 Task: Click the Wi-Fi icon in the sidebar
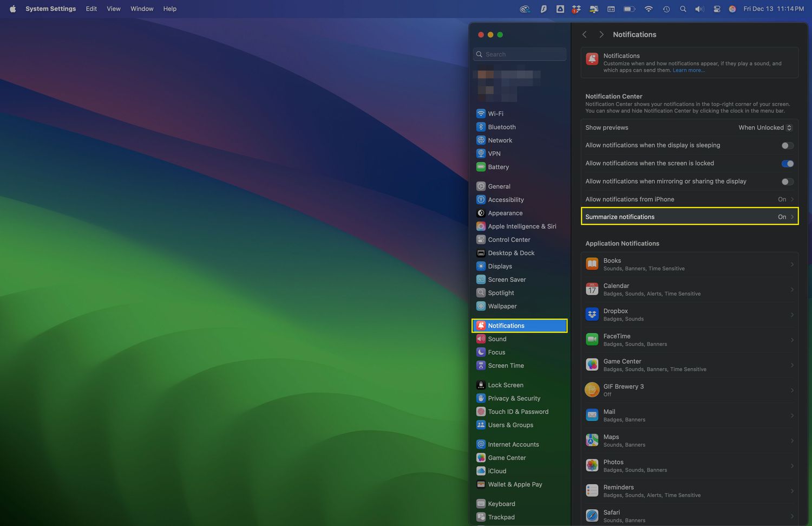point(481,114)
